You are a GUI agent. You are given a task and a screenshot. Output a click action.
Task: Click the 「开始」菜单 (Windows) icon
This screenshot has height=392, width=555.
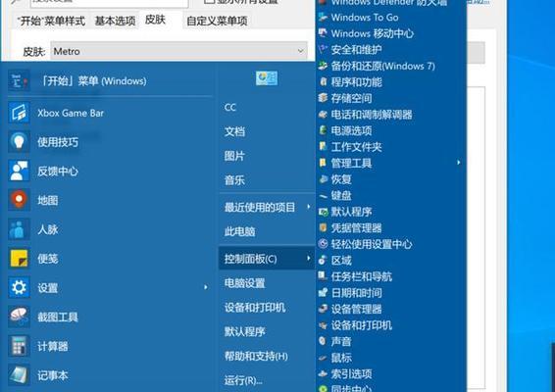(x=19, y=81)
